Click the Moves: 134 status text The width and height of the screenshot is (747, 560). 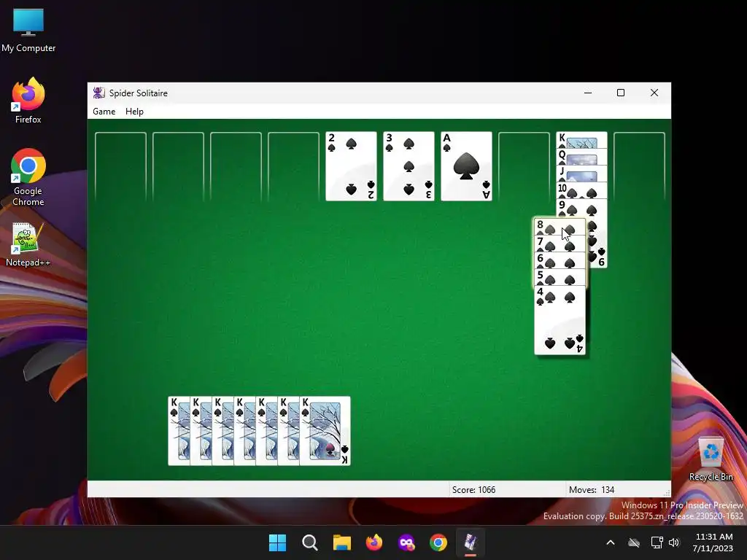pyautogui.click(x=591, y=489)
